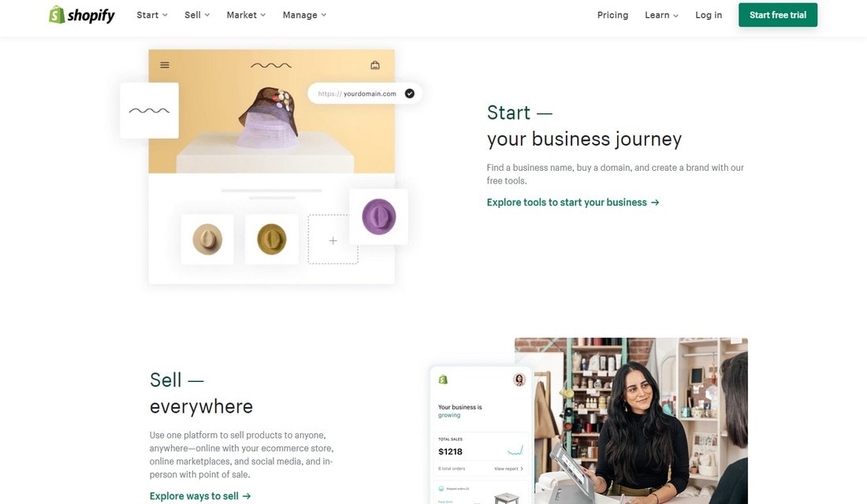Open the Market dropdown in navigation

point(246,15)
